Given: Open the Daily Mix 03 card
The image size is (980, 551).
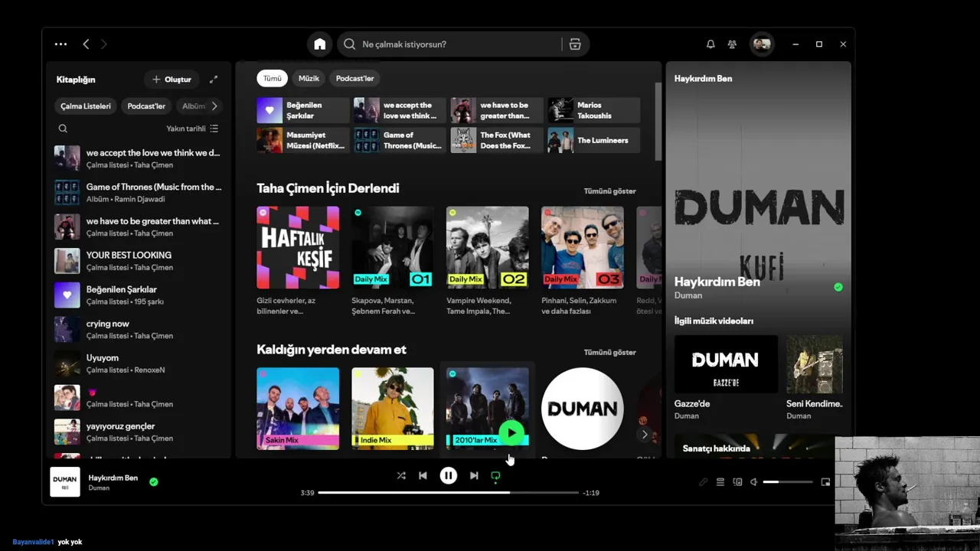Looking at the screenshot, I should (583, 260).
